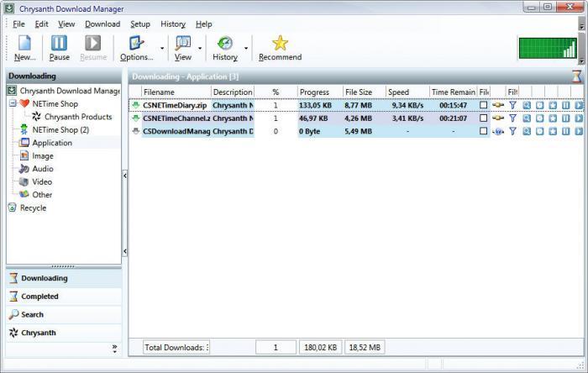Select the Other category in tree

pos(42,195)
